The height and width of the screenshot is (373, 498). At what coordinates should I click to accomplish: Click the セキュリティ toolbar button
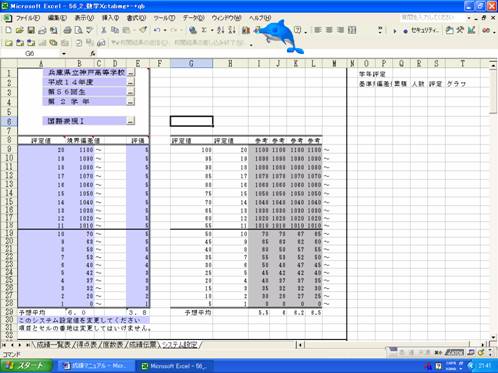pos(421,30)
